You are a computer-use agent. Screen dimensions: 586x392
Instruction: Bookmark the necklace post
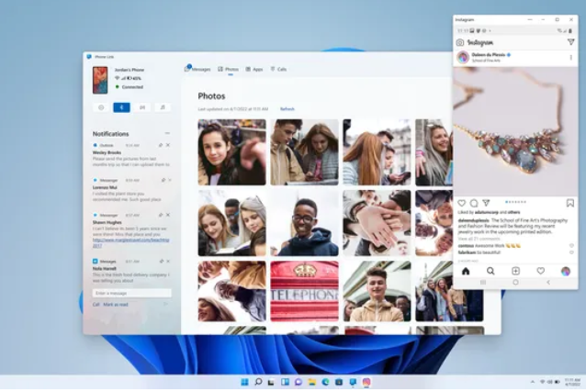(570, 203)
